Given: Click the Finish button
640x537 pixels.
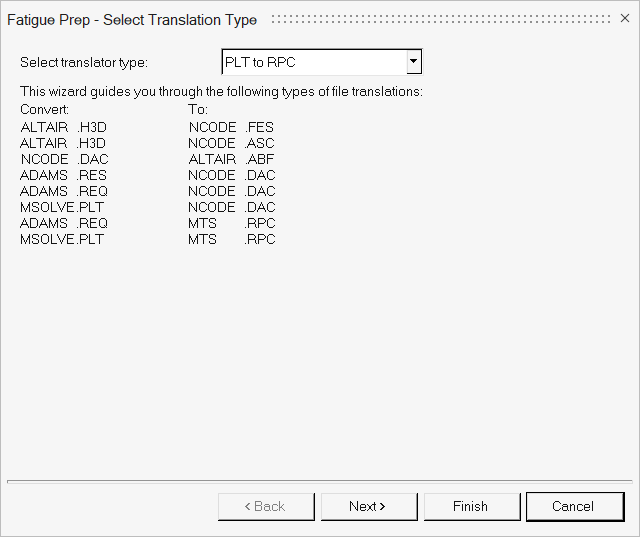Looking at the screenshot, I should point(470,506).
